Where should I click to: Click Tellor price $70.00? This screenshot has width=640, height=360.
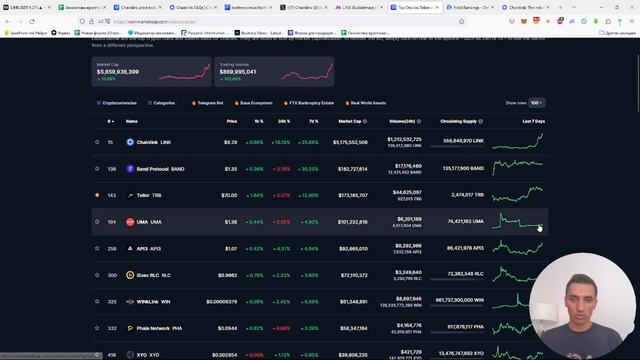pyautogui.click(x=229, y=195)
